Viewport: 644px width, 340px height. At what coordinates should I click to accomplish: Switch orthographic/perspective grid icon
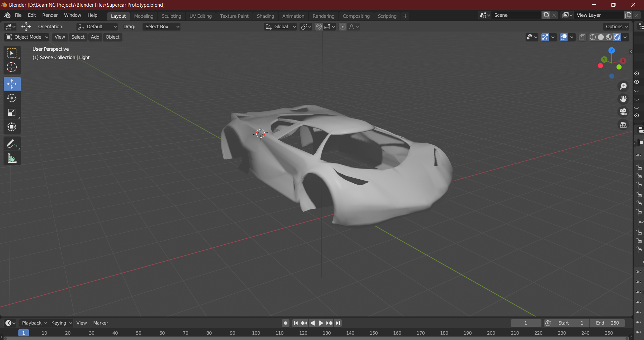(623, 125)
